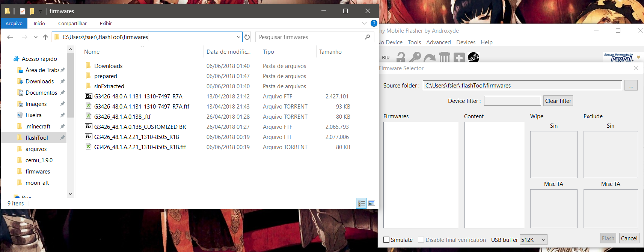This screenshot has height=252, width=644.
Task: Open moon-alt in the sidebar
Action: coord(37,183)
